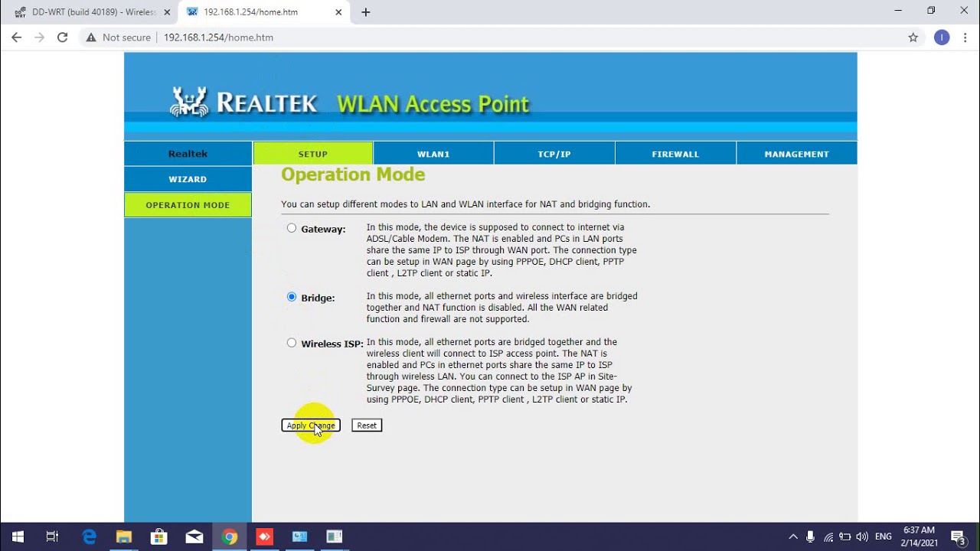Viewport: 980px width, 551px height.
Task: Open the WLAN1 navigation tab
Action: pos(433,154)
